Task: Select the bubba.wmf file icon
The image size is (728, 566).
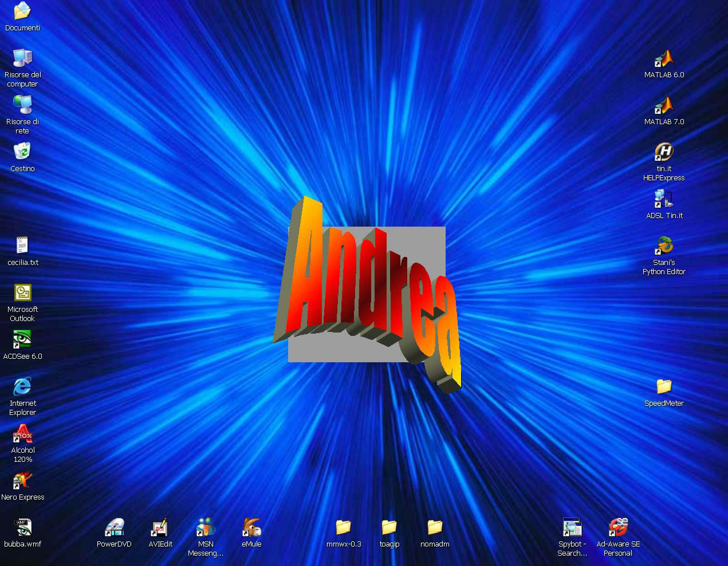Action: click(x=22, y=528)
